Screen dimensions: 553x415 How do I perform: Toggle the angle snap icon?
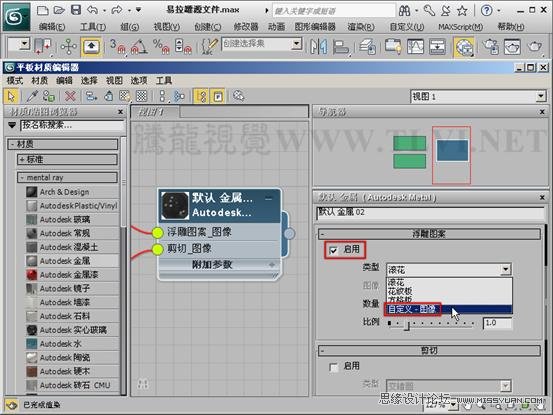click(139, 47)
